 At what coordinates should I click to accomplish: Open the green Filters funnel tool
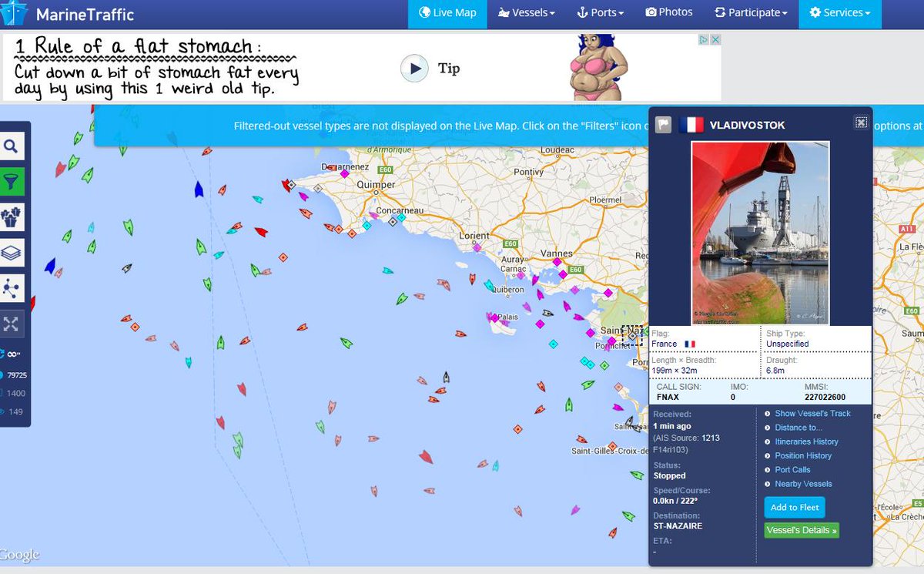click(12, 182)
